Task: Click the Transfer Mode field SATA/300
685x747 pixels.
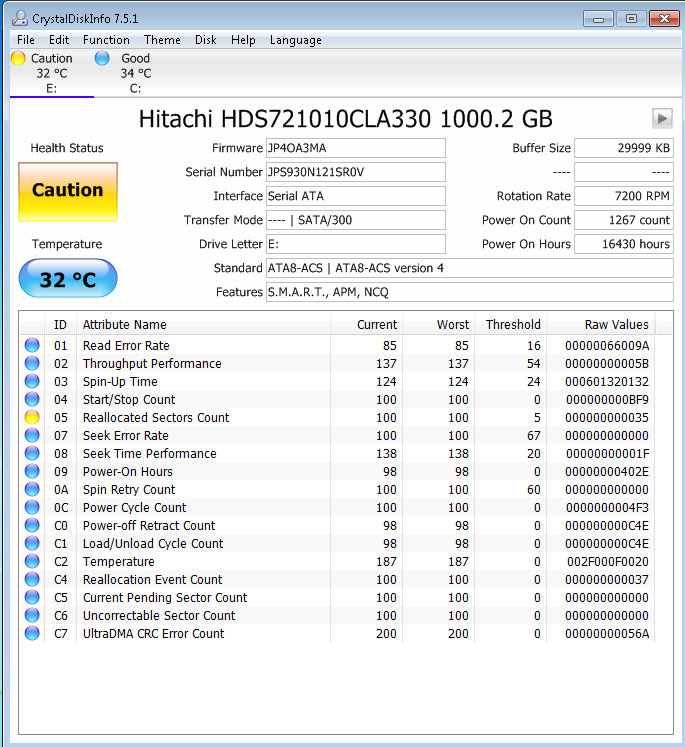Action: click(356, 220)
